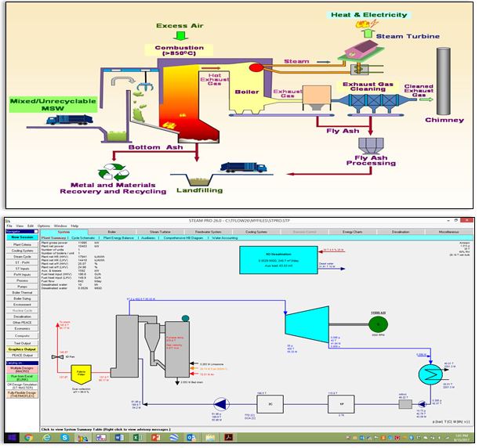Switch to the Steam Turbine tab
The height and width of the screenshot is (448, 479).
[161, 232]
